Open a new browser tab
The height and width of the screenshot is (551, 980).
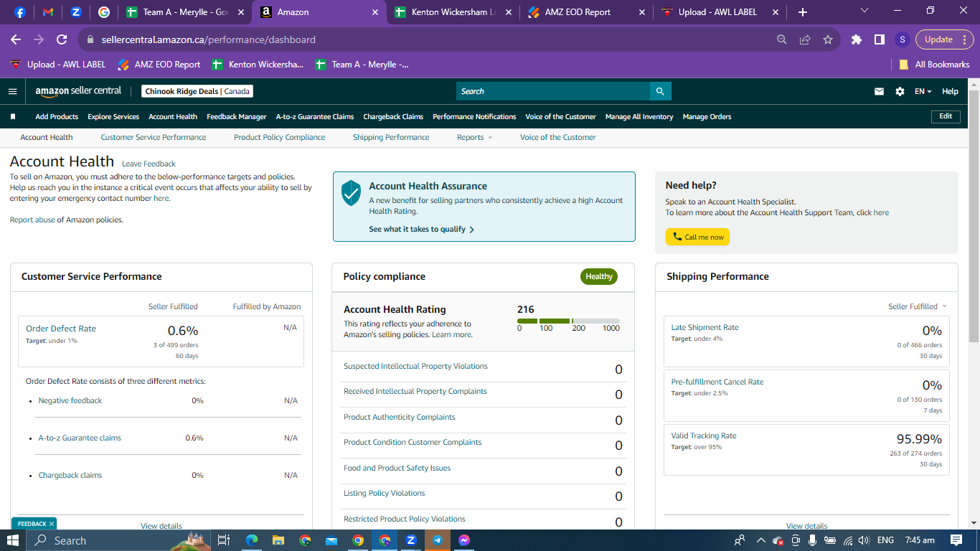(x=802, y=12)
